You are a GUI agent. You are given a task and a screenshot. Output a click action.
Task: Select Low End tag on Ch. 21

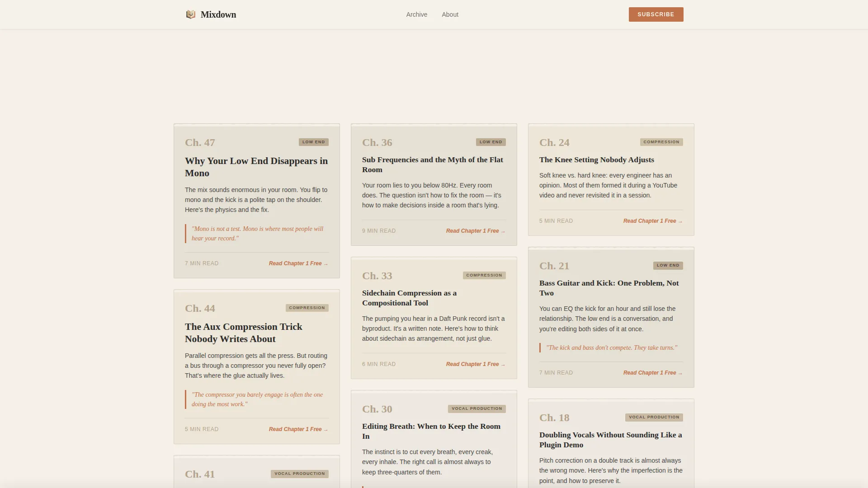(668, 265)
